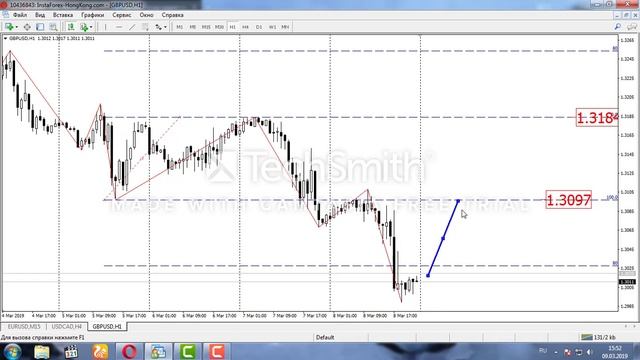Click the AutoTrading icon with green plus
The height and width of the screenshot is (360, 640).
(84, 27)
